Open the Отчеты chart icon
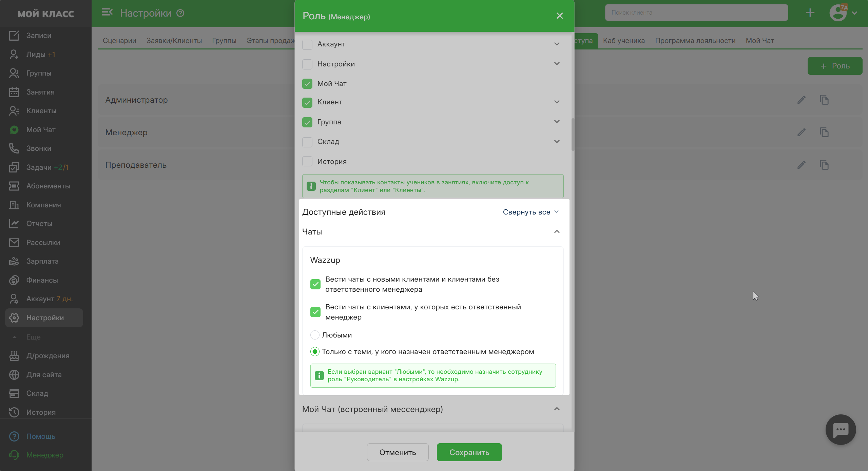The image size is (868, 471). click(x=14, y=223)
